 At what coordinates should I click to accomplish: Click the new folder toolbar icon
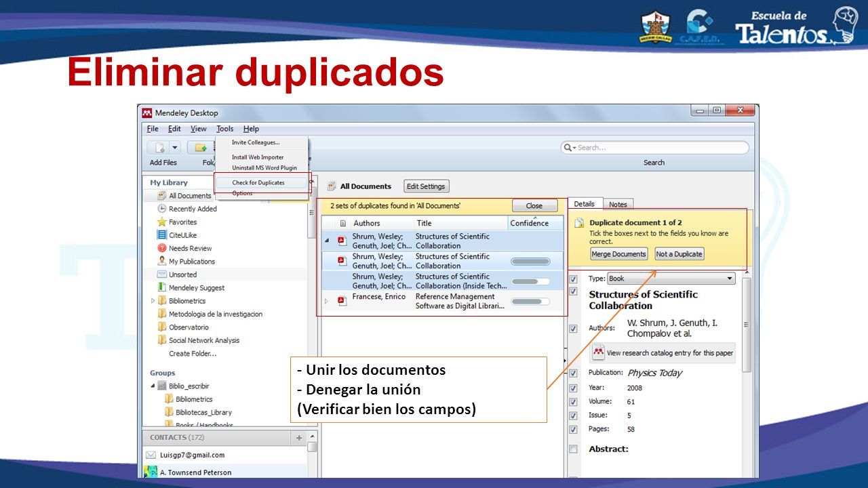click(200, 148)
